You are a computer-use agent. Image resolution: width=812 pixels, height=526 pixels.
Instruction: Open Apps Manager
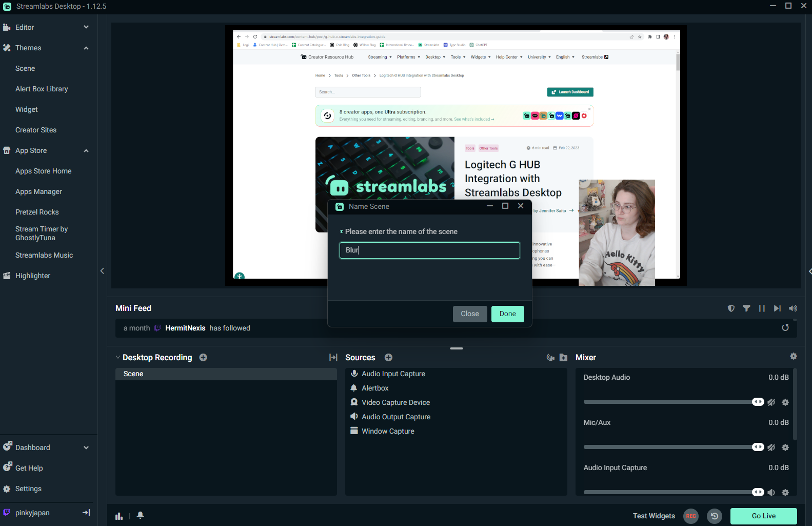coord(38,191)
